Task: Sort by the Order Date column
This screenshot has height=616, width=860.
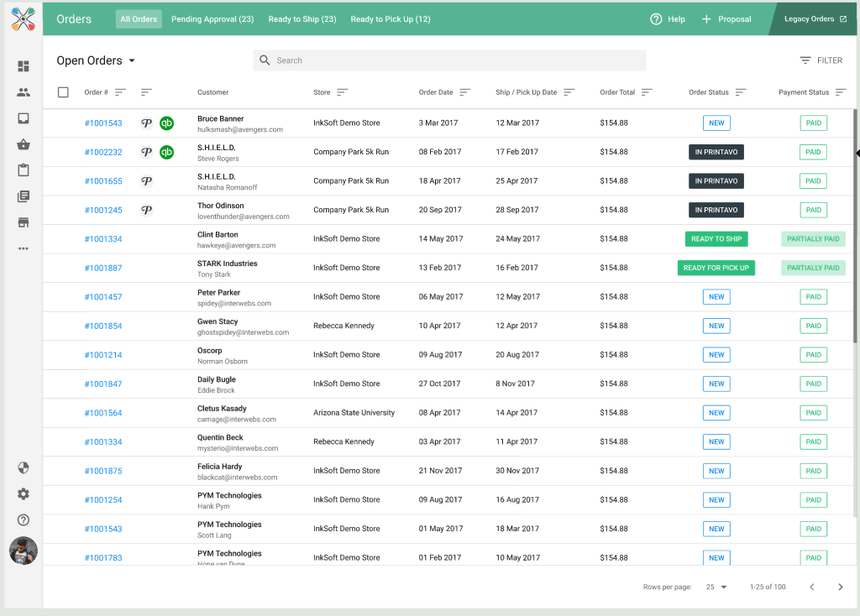Action: point(464,92)
